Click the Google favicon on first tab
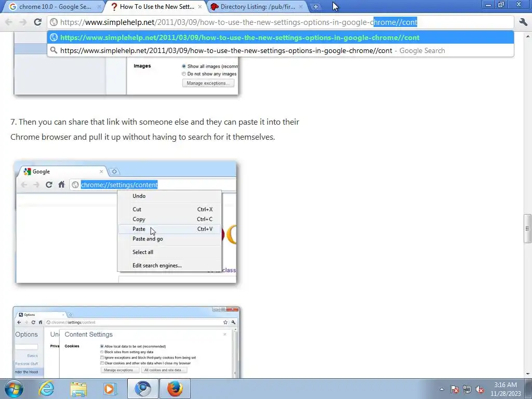 pos(13,7)
